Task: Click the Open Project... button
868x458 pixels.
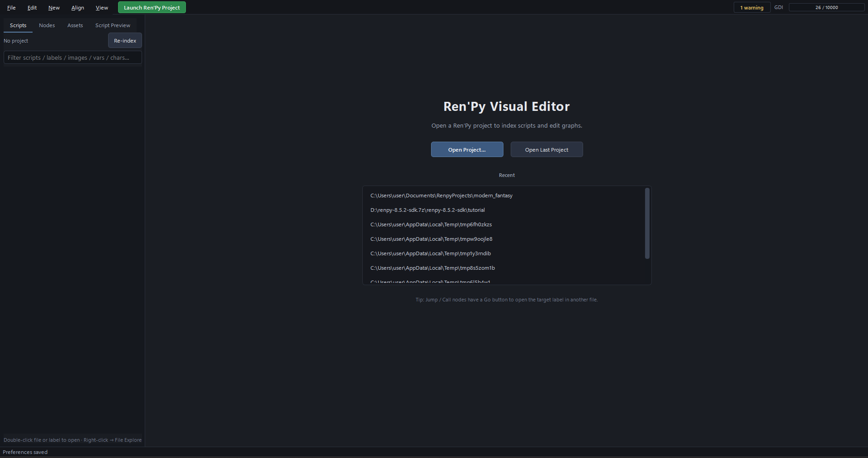Action: point(467,150)
